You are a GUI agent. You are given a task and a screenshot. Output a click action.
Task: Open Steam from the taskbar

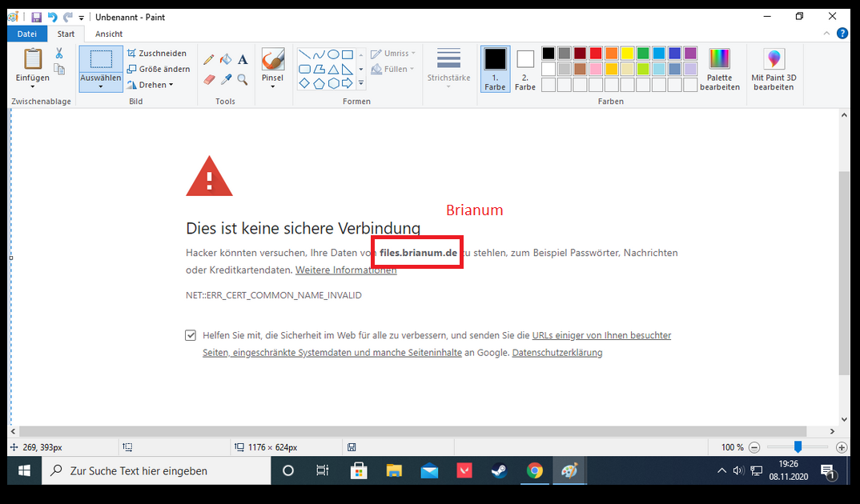tap(499, 470)
